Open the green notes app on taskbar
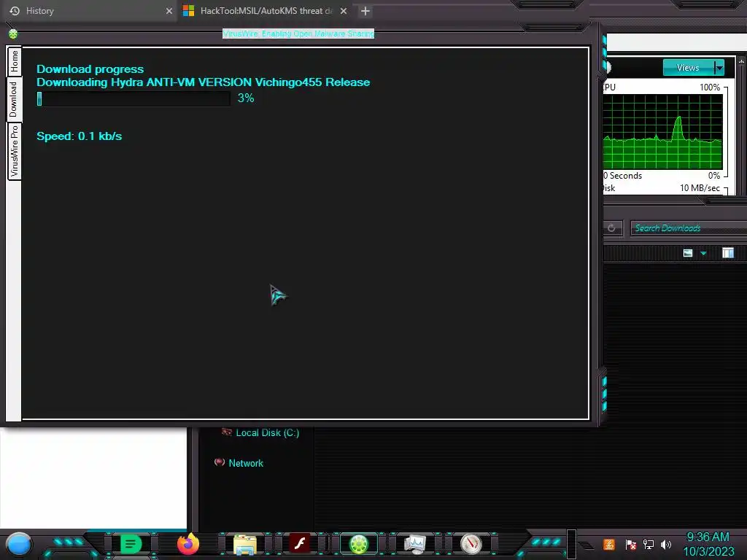The height and width of the screenshot is (560, 747). [x=131, y=544]
